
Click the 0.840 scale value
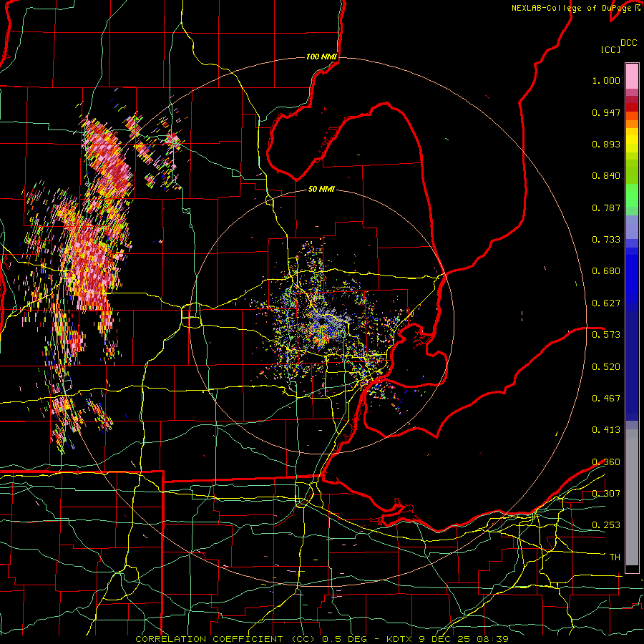click(x=606, y=176)
